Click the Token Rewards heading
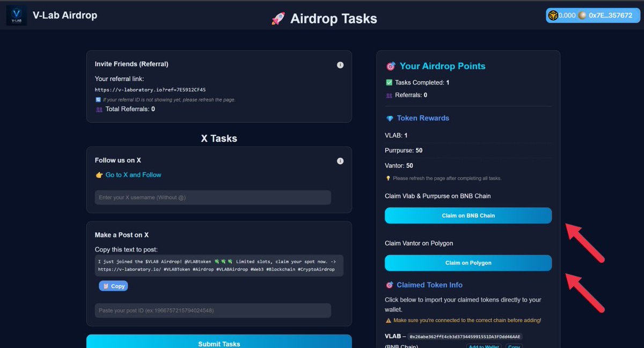The height and width of the screenshot is (348, 644). (x=423, y=118)
